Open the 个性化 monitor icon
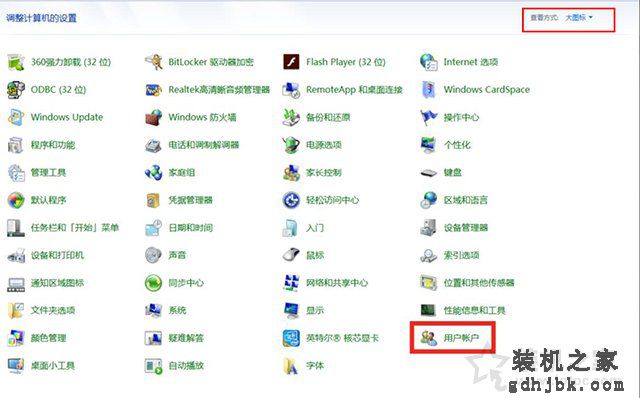The width and height of the screenshot is (640, 398). [x=429, y=145]
